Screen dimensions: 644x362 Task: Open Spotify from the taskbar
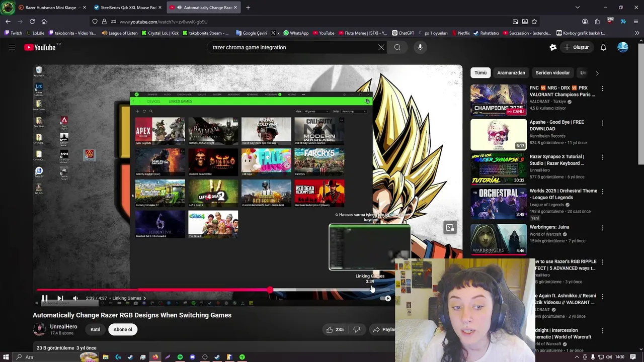180,357
